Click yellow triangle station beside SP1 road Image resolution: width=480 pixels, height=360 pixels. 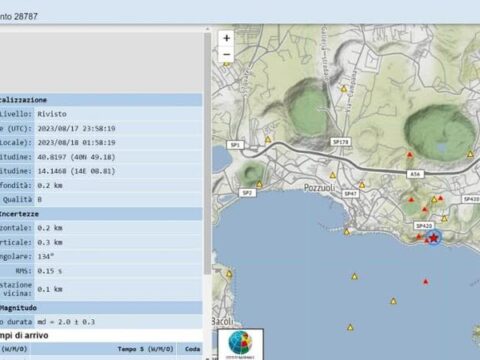268,140
